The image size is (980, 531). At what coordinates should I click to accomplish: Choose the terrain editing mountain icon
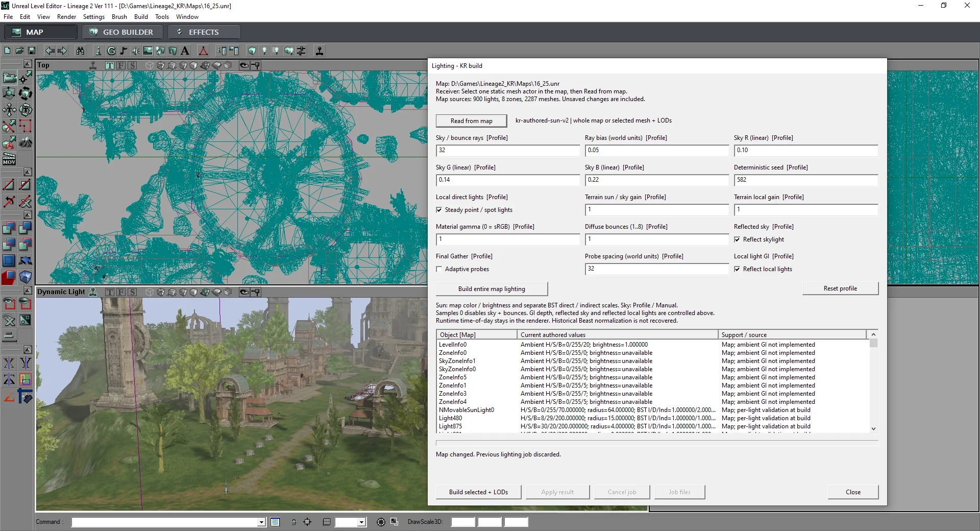tap(26, 143)
